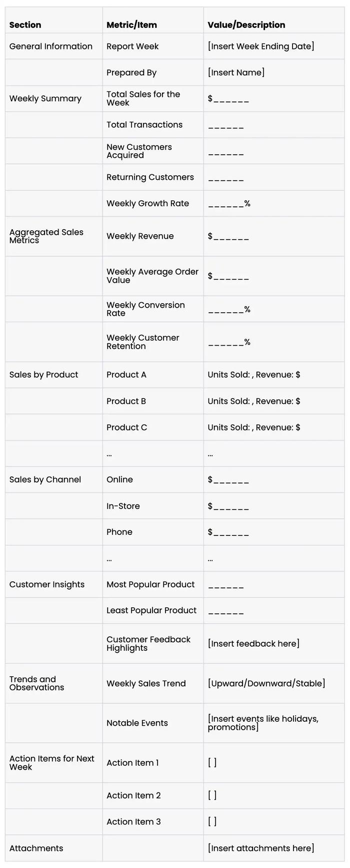350x868 pixels.
Task: Select the Weekly Conversion Rate cell
Action: coord(145,309)
